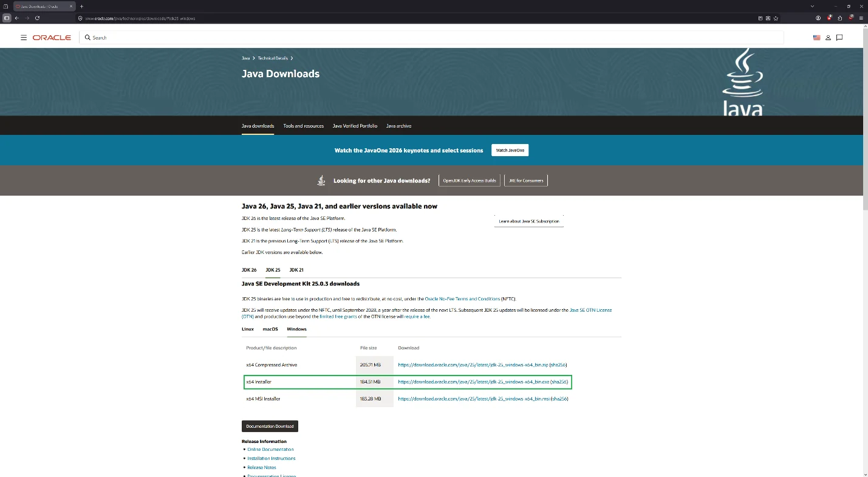Open the Oracle hamburger navigation menu
The height and width of the screenshot is (477, 868).
coord(24,38)
